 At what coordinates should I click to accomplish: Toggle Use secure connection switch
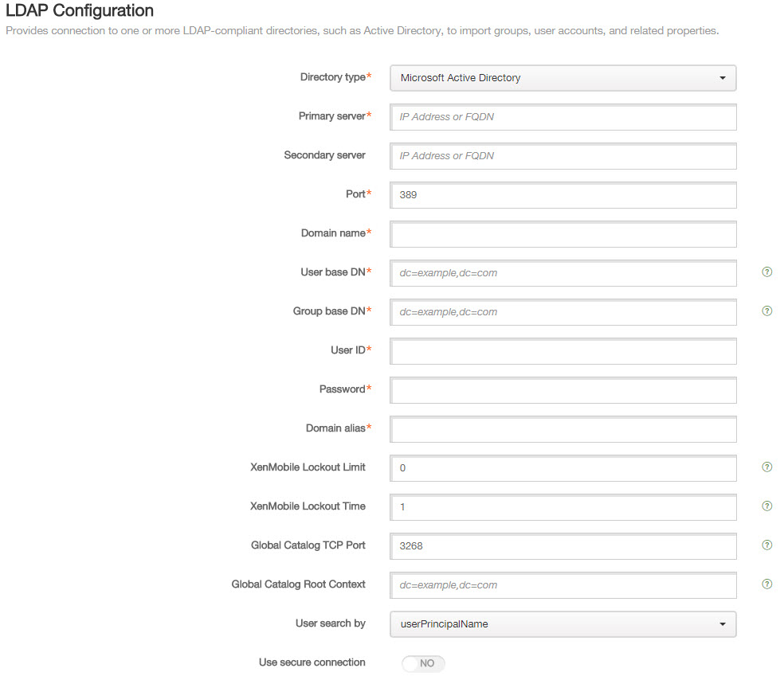[x=423, y=663]
